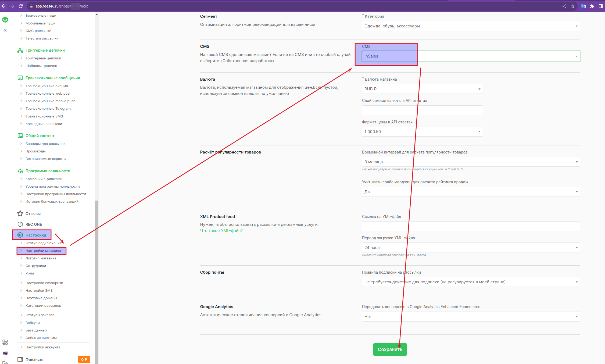The height and width of the screenshot is (364, 605).
Task: Bookmark this page with the star icon
Action: pyautogui.click(x=572, y=6)
